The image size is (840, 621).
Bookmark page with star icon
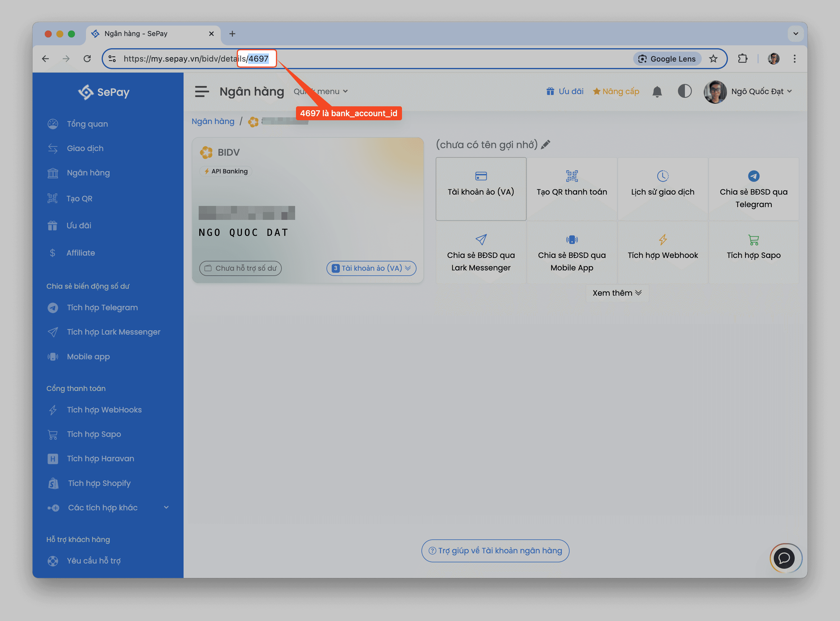tap(713, 59)
